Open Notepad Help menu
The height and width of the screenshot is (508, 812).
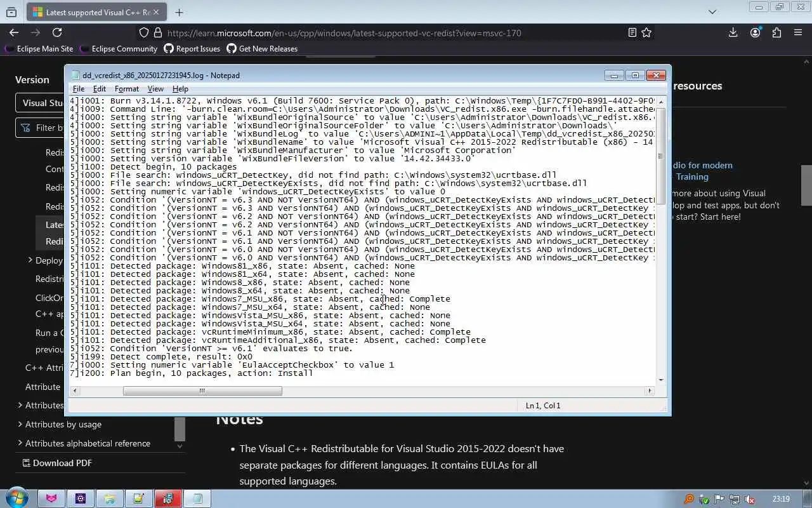coord(180,89)
